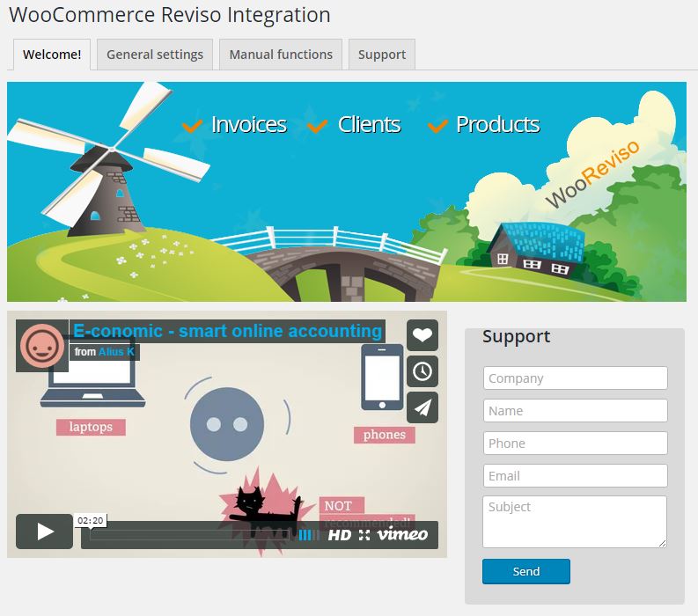
Task: Click into the Name field
Action: (575, 410)
